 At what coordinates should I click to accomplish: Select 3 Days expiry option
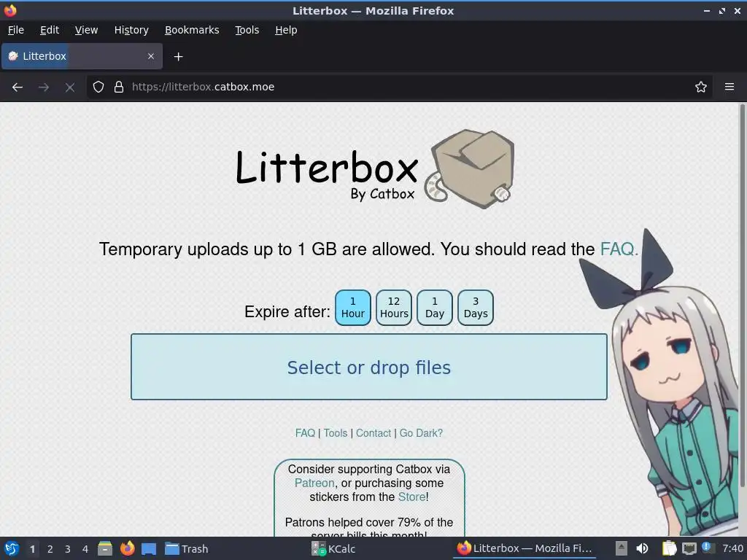click(x=476, y=308)
